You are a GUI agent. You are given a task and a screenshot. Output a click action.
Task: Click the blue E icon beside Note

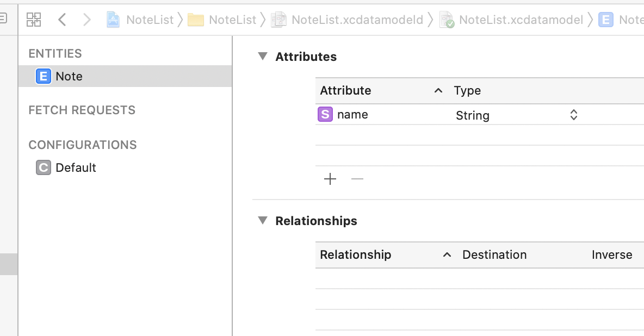tap(44, 77)
